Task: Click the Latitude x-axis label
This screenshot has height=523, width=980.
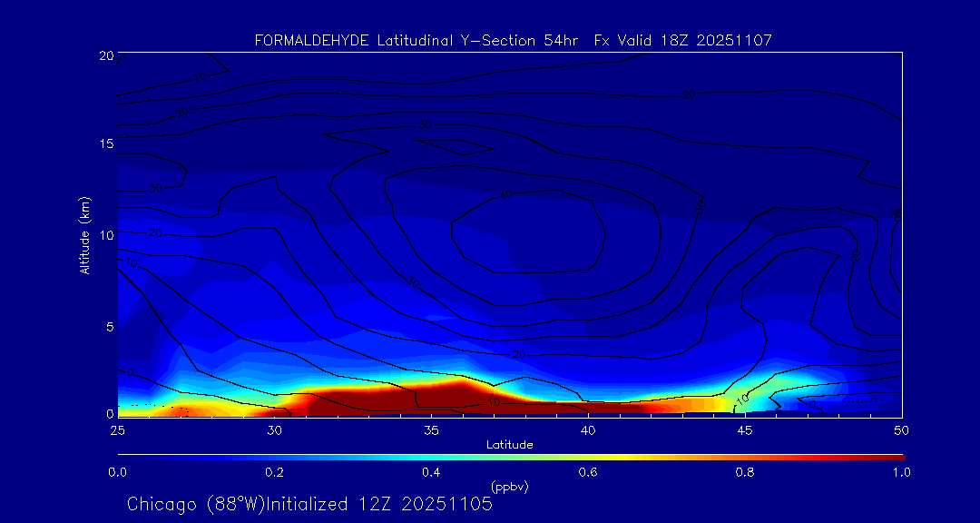Action: (509, 445)
